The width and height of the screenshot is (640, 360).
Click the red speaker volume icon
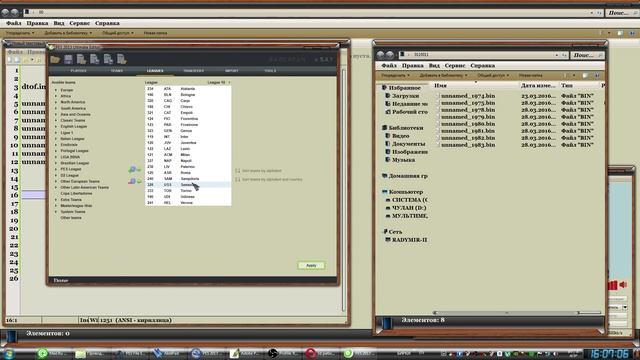623,284
